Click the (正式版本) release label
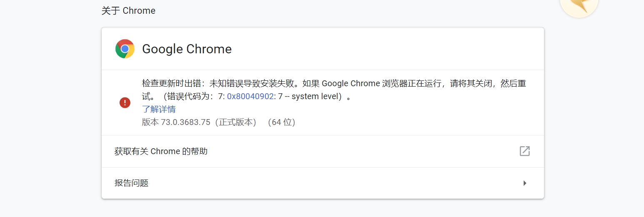 pos(235,122)
